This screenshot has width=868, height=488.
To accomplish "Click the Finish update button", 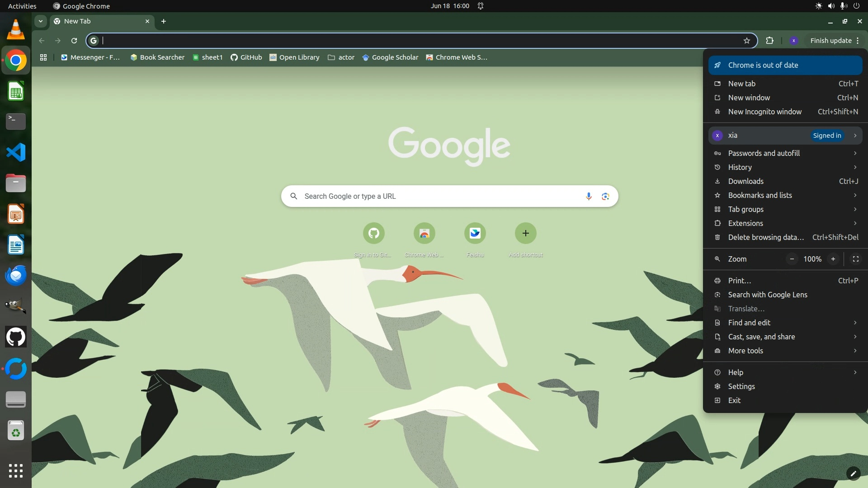I will [830, 41].
